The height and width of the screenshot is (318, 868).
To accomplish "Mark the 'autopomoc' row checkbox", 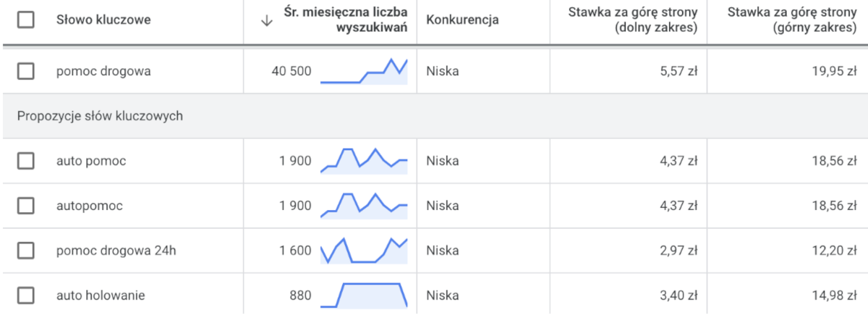I will click(25, 206).
